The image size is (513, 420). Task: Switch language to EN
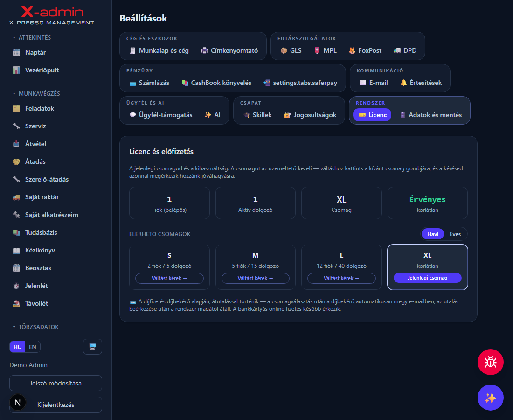33,347
